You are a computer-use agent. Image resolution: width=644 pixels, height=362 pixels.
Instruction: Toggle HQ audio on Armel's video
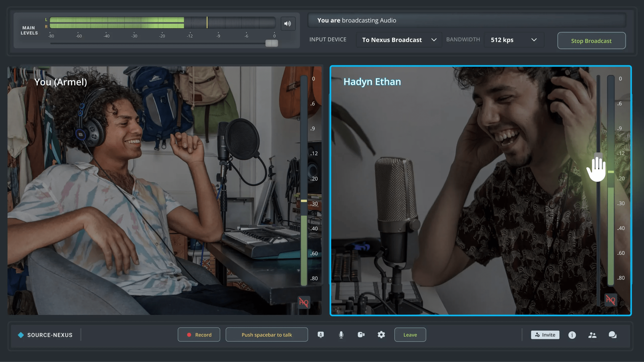pos(304,302)
